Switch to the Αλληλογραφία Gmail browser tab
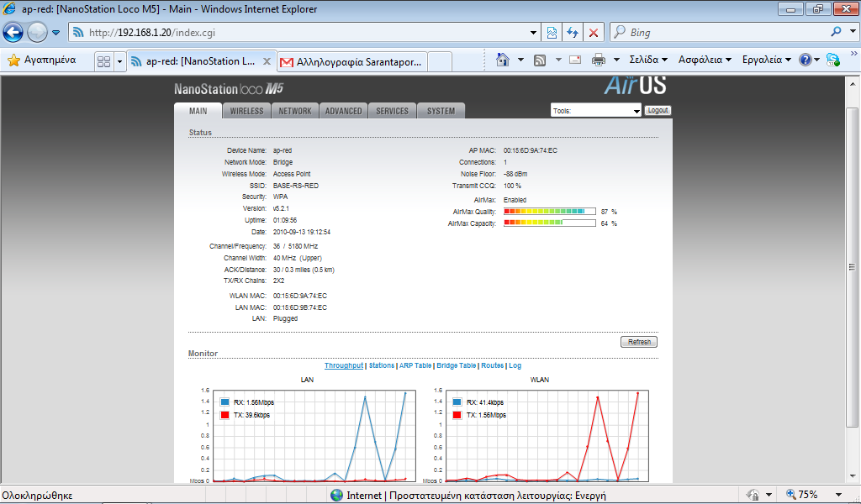861x504 pixels. 353,61
